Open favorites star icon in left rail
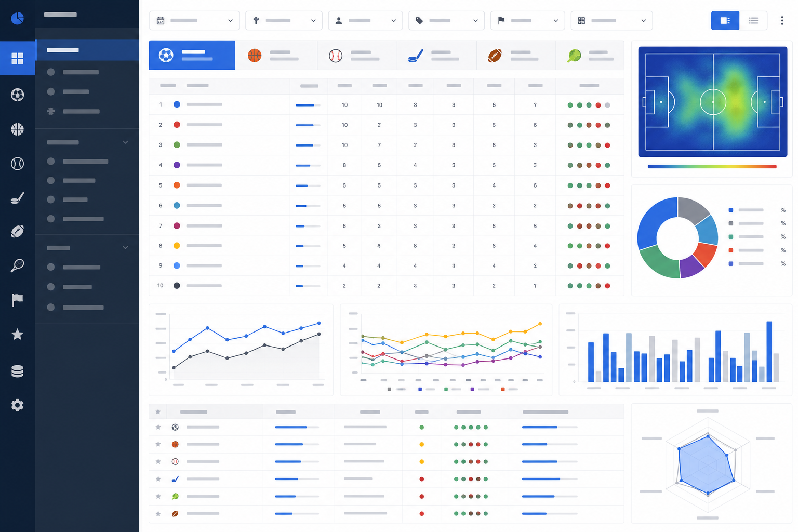Screen dimensions: 798x532 click(x=17, y=334)
